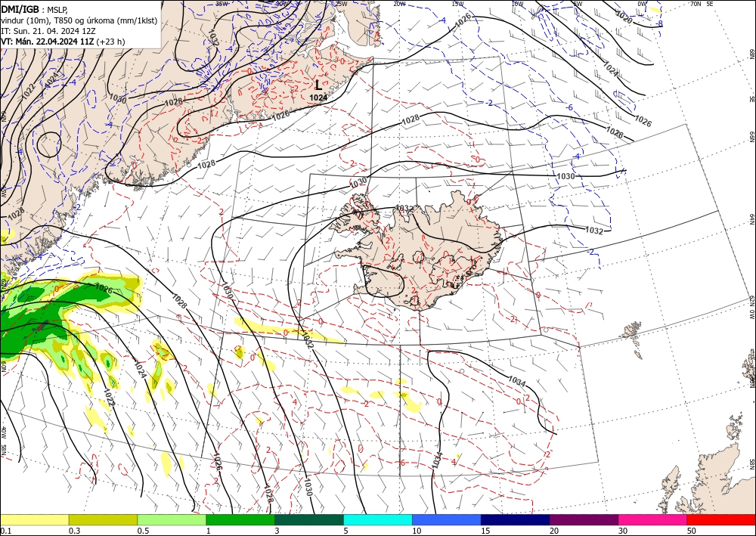Click the 'L' low-pressure marker over Greenland
Viewport: 756px width, 536px height.
click(x=318, y=85)
